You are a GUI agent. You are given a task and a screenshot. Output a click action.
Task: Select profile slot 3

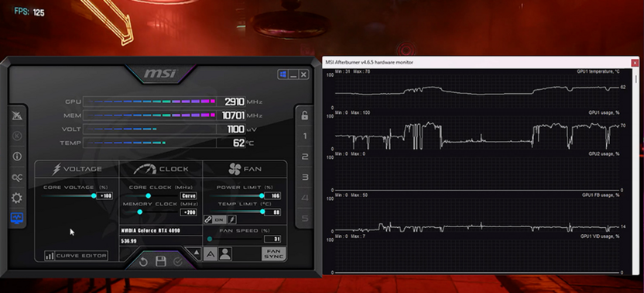(x=304, y=178)
